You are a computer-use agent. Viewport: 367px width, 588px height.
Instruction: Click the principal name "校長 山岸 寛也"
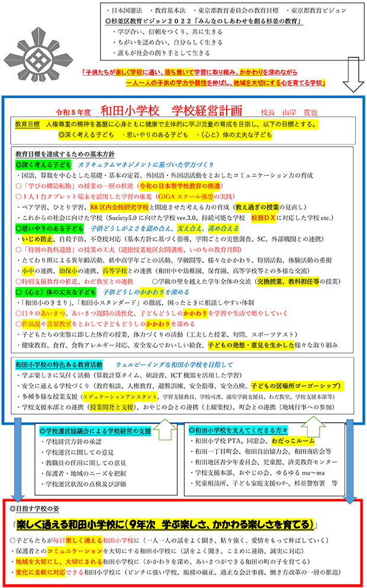click(x=289, y=112)
